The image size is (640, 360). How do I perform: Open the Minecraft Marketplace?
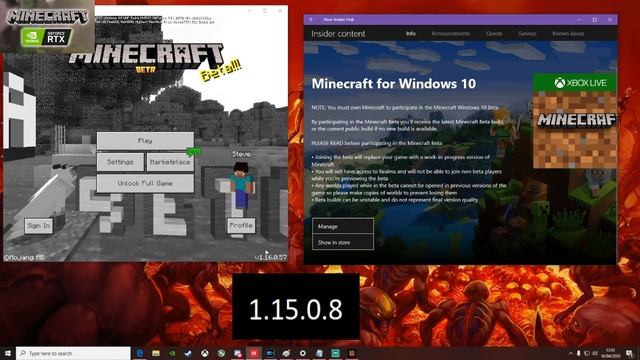170,162
